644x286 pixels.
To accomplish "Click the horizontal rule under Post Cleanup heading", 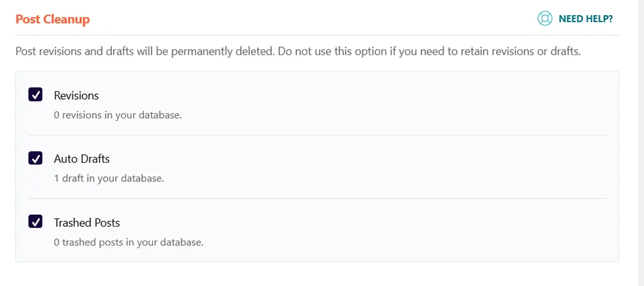I will (x=317, y=35).
